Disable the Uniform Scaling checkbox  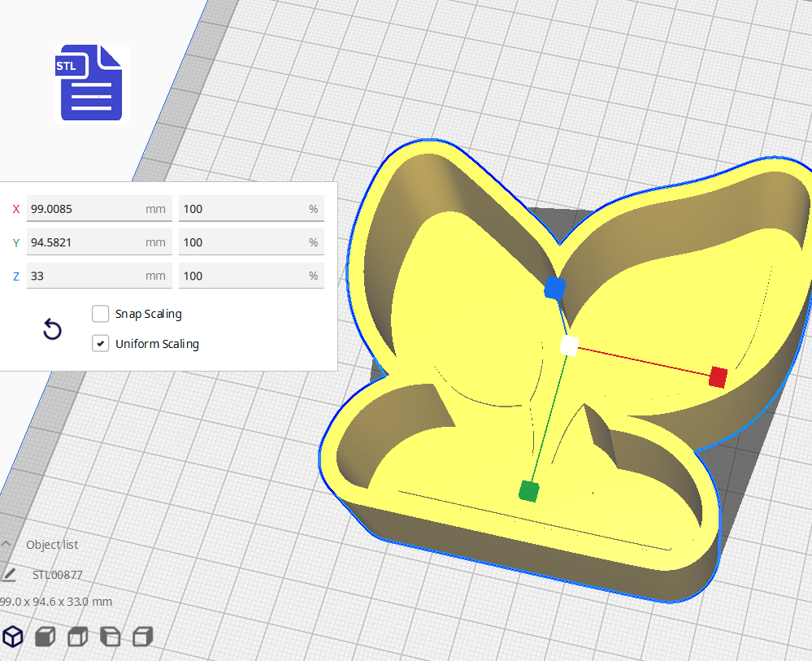[x=101, y=344]
